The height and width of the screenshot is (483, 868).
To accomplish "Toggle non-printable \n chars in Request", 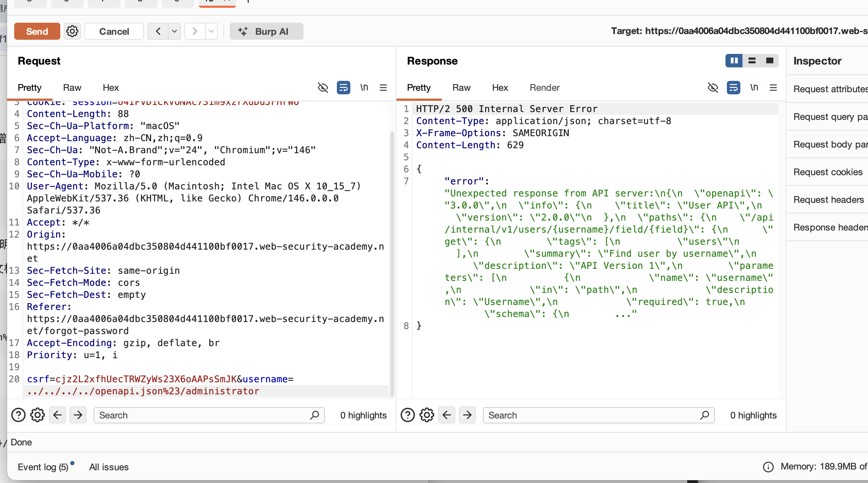I will click(364, 88).
